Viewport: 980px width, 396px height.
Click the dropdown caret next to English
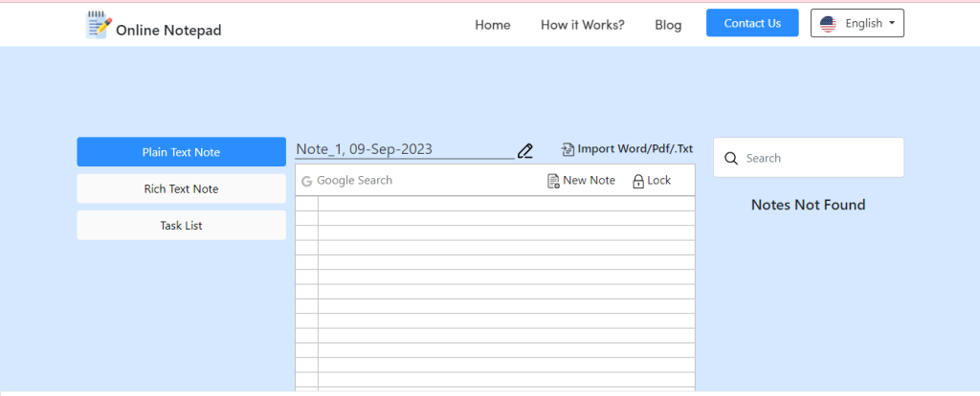click(x=891, y=23)
